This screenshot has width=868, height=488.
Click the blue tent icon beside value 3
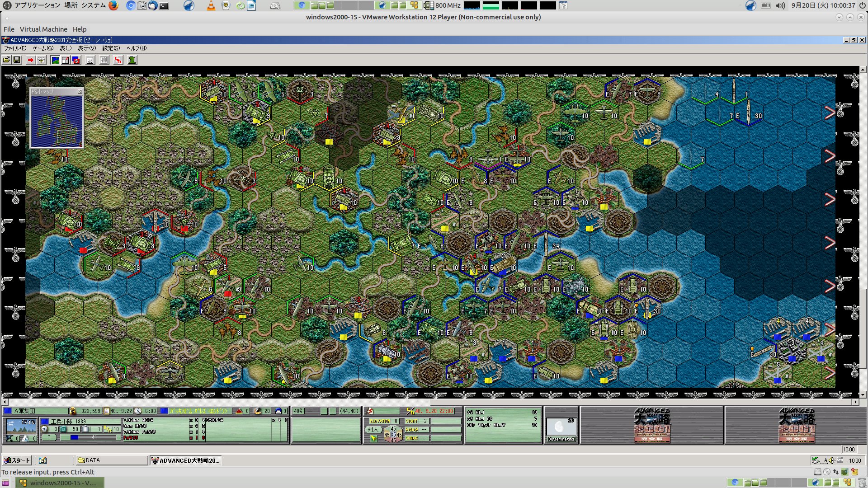[x=278, y=411]
